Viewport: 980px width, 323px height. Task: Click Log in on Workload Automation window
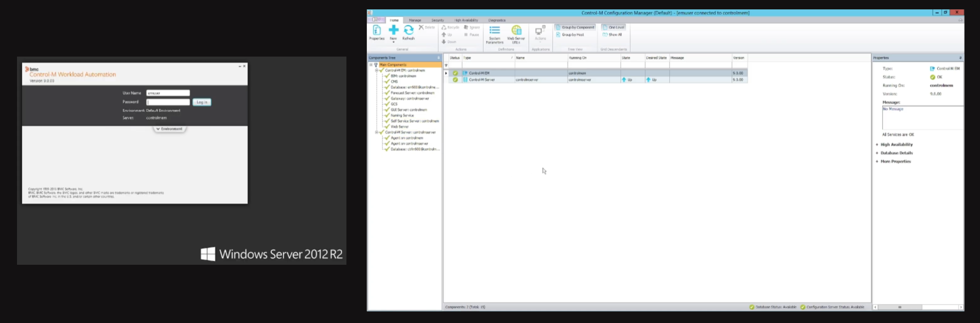(202, 102)
